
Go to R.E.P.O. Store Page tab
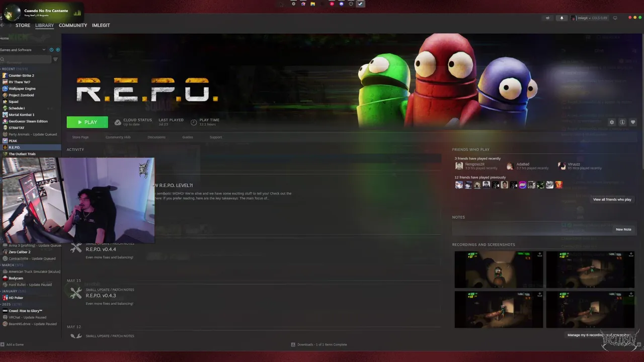80,137
